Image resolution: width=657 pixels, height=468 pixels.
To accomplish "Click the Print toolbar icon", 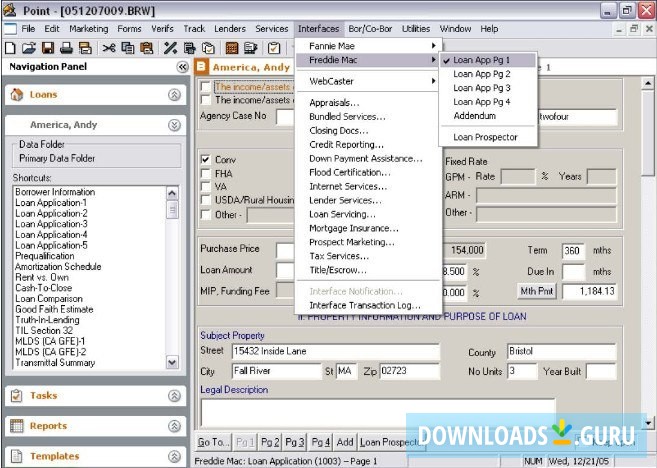I will tap(65, 47).
